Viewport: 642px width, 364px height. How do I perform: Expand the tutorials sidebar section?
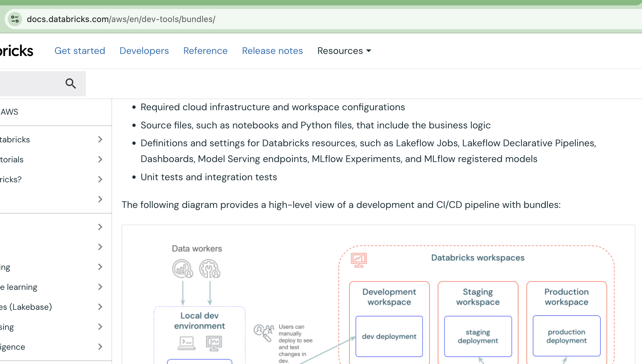coord(100,159)
